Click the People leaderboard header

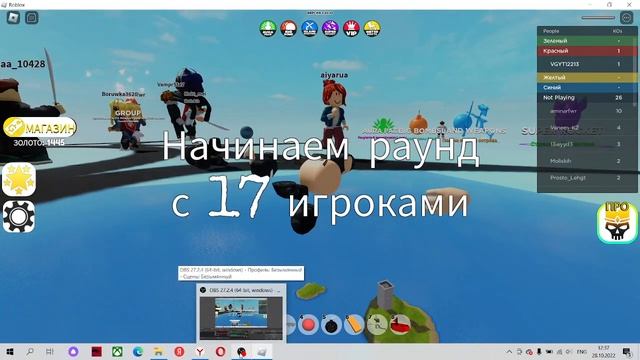coord(551,31)
